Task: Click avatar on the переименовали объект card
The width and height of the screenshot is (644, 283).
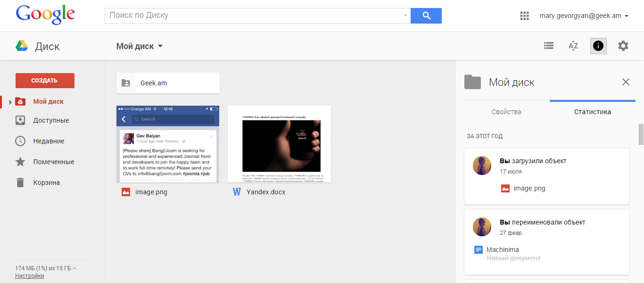Action: pos(482,227)
